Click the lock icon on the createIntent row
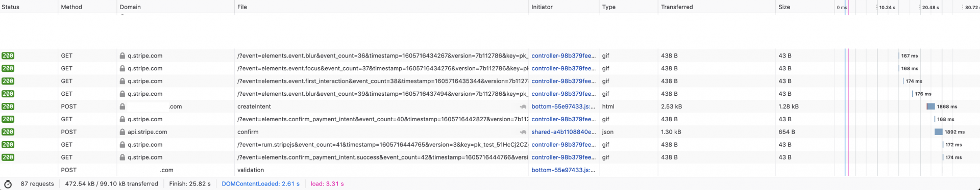 tap(122, 106)
